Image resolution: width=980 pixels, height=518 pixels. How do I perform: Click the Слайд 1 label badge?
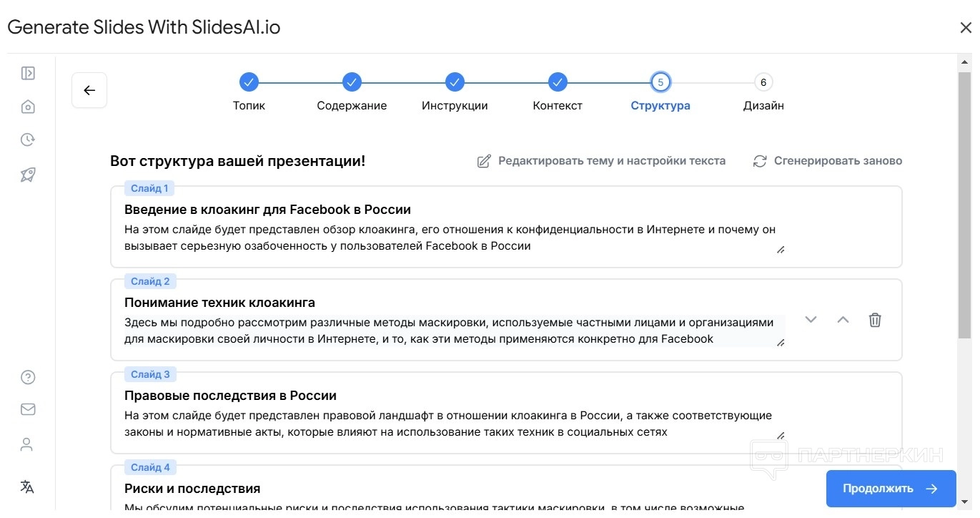(150, 188)
